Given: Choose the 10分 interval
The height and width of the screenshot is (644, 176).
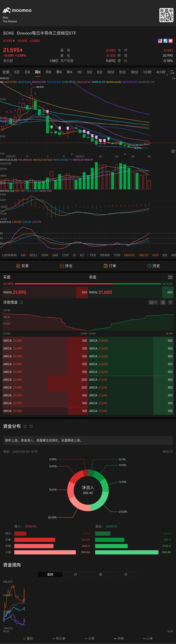Looking at the screenshot, I should (x=111, y=72).
